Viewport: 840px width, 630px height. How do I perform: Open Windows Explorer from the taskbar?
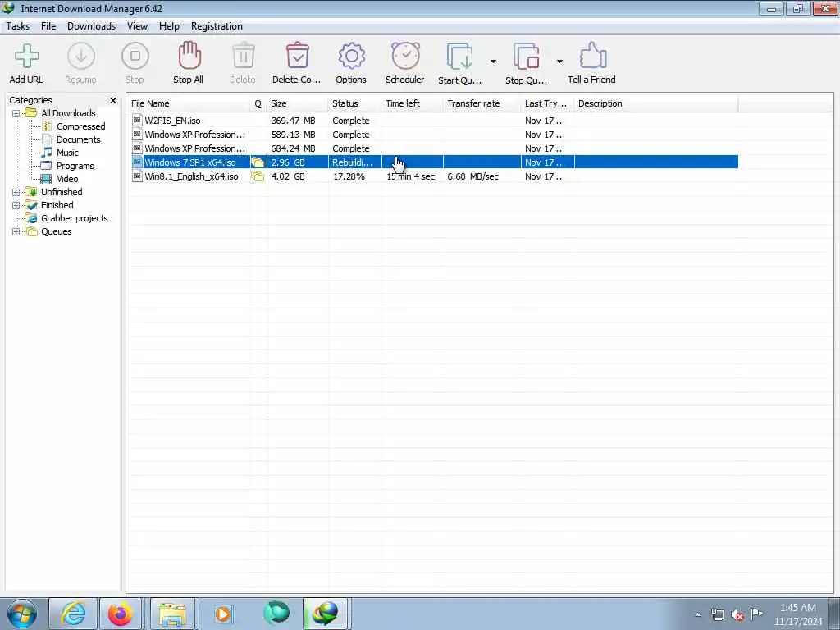(172, 614)
